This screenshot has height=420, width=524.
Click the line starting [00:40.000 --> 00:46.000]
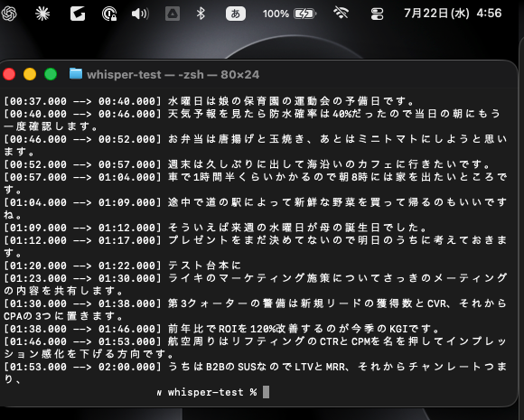(252, 114)
